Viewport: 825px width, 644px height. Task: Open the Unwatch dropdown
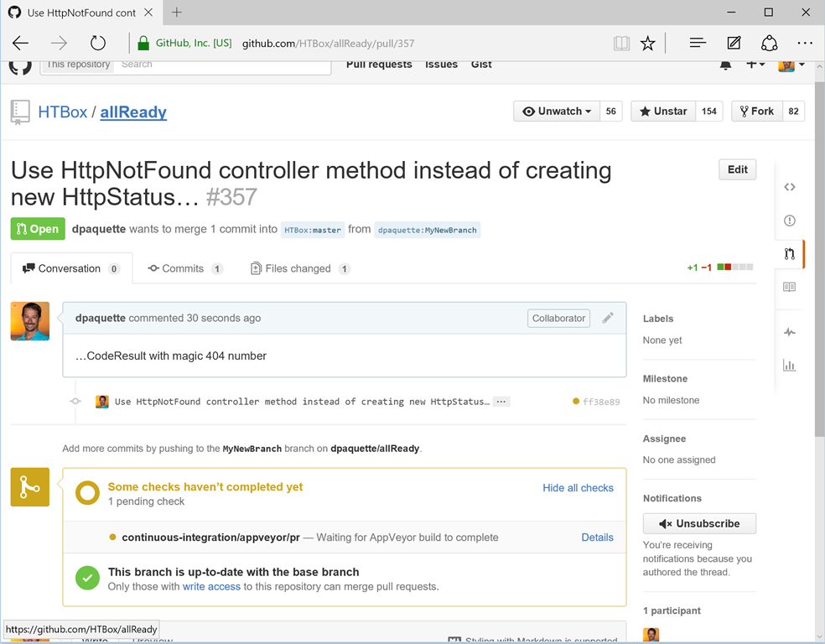point(557,112)
